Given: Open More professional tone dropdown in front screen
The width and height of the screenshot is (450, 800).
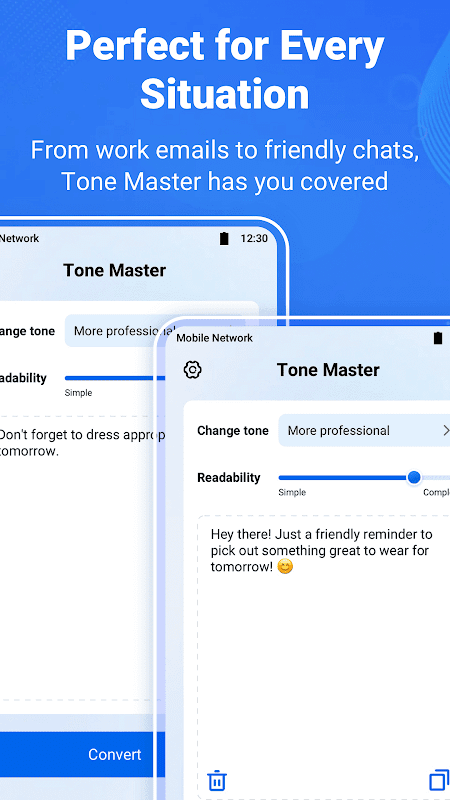Looking at the screenshot, I should click(x=364, y=431).
